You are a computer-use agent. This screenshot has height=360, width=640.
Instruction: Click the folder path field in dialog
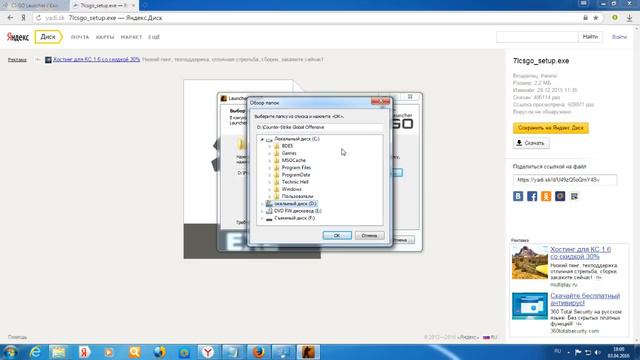[x=319, y=127]
